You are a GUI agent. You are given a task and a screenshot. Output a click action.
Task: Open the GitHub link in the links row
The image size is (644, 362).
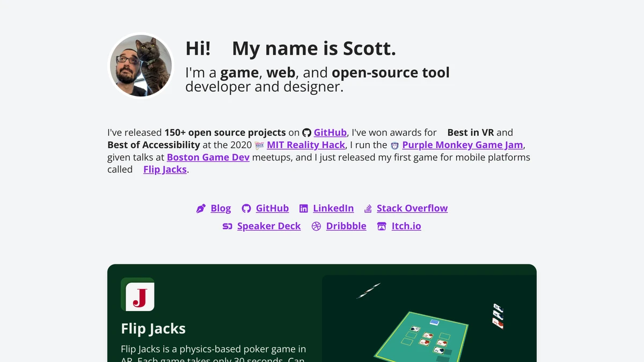272,209
